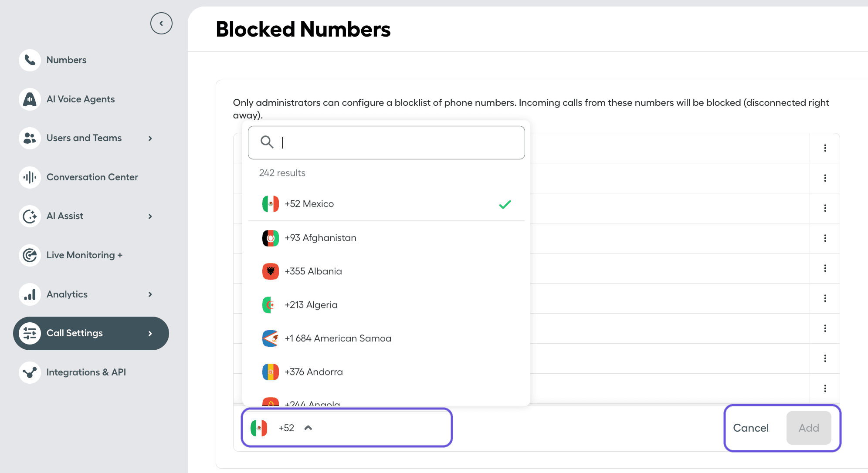Screen dimensions: 868x473
Task: Expand the Users and Teams submenu
Action: point(150,138)
